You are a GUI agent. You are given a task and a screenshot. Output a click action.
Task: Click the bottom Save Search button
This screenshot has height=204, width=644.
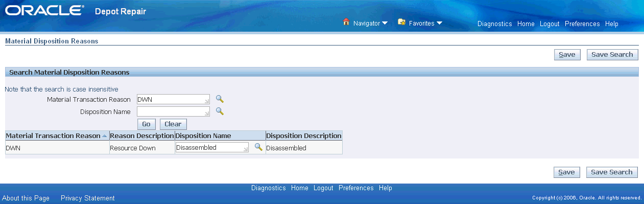612,172
